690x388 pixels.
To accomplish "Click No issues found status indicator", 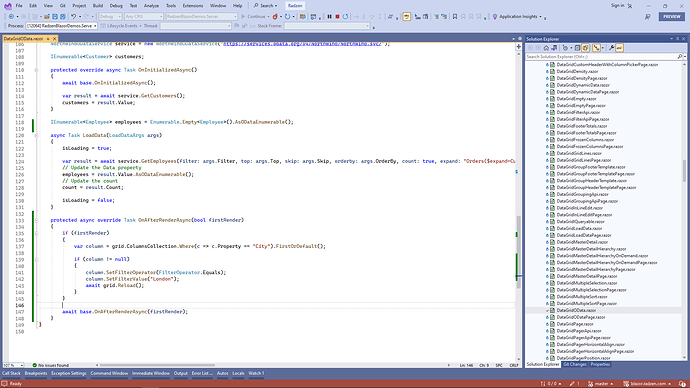I will click(50, 365).
